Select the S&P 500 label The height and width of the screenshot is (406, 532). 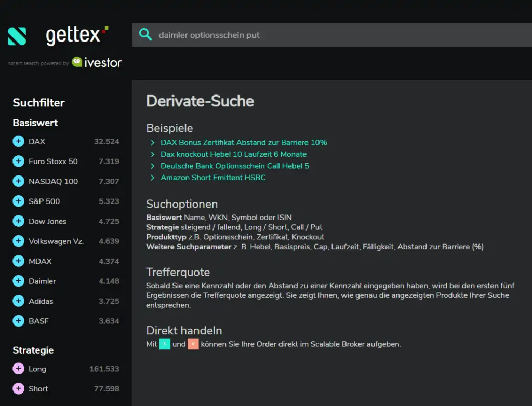coord(44,201)
